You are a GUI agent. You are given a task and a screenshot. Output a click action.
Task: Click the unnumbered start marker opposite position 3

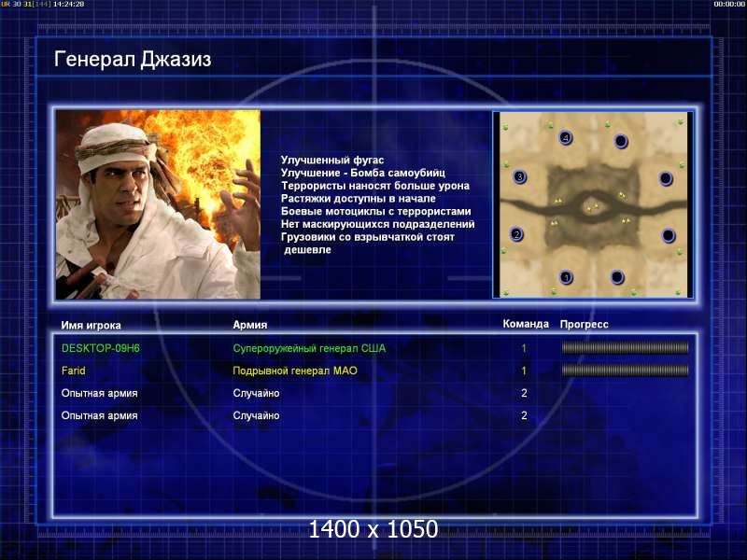[666, 178]
